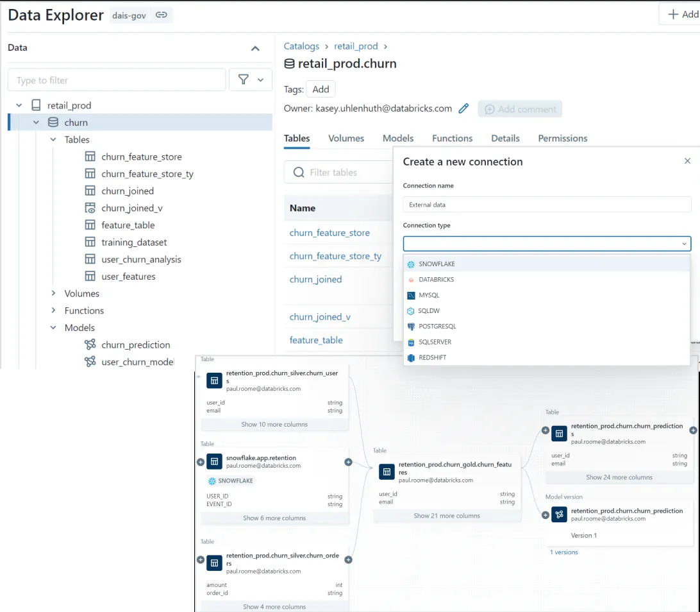The height and width of the screenshot is (612, 700).
Task: Expand left plus on churn_predictions table node
Action: pyautogui.click(x=545, y=430)
